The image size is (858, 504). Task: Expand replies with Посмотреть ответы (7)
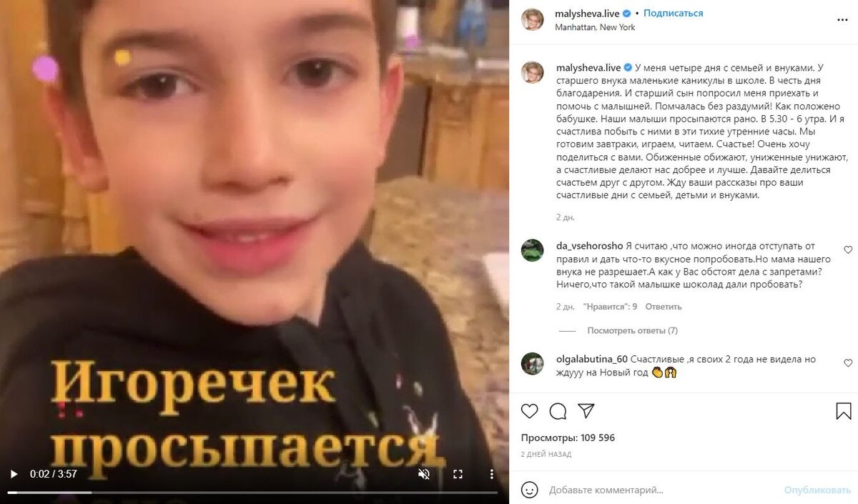(632, 330)
